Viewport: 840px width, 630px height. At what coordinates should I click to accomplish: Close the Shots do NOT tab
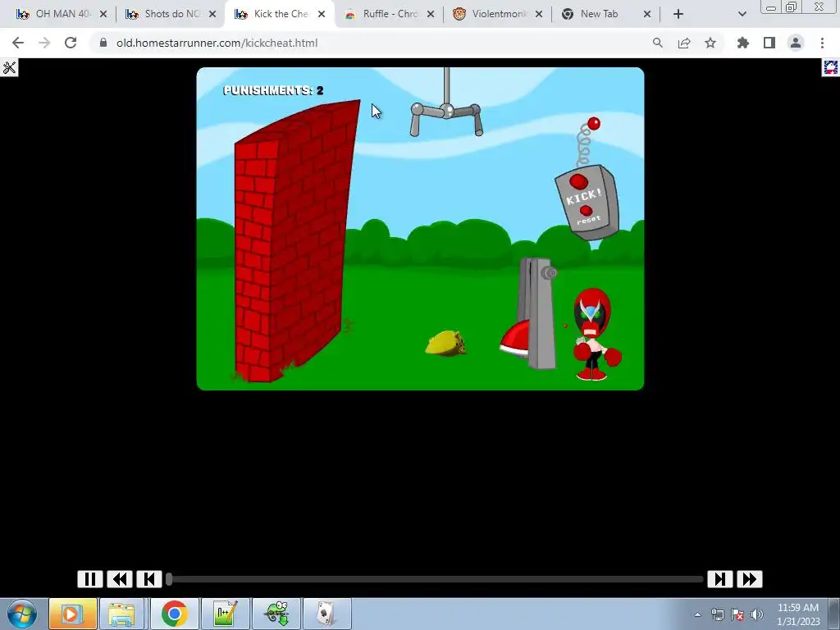212,15
